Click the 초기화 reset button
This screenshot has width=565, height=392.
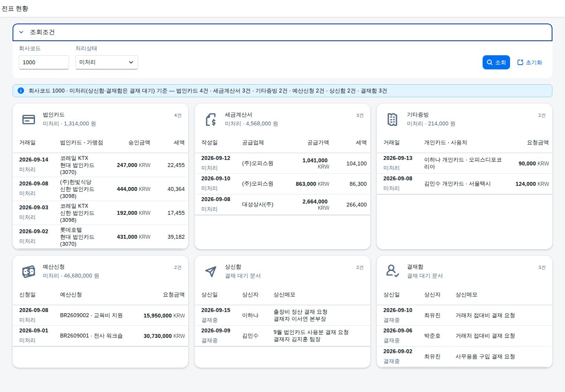(530, 62)
